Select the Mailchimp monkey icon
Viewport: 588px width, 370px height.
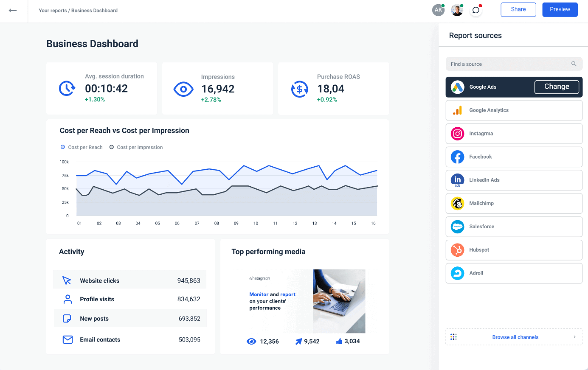coord(457,203)
